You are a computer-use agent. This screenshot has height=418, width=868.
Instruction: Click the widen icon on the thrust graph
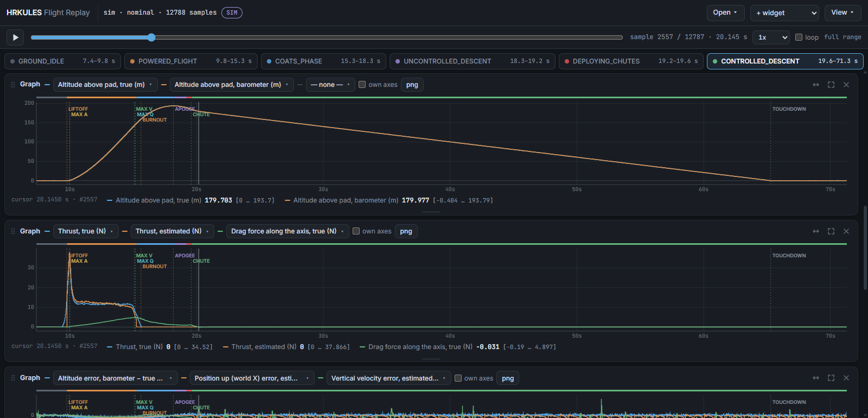tap(816, 231)
